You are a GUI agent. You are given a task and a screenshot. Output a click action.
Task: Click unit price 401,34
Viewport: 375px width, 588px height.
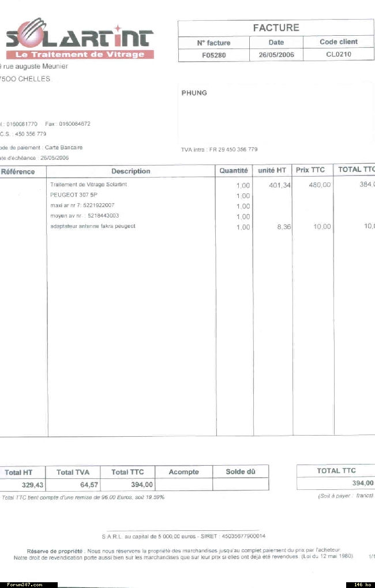pos(280,185)
